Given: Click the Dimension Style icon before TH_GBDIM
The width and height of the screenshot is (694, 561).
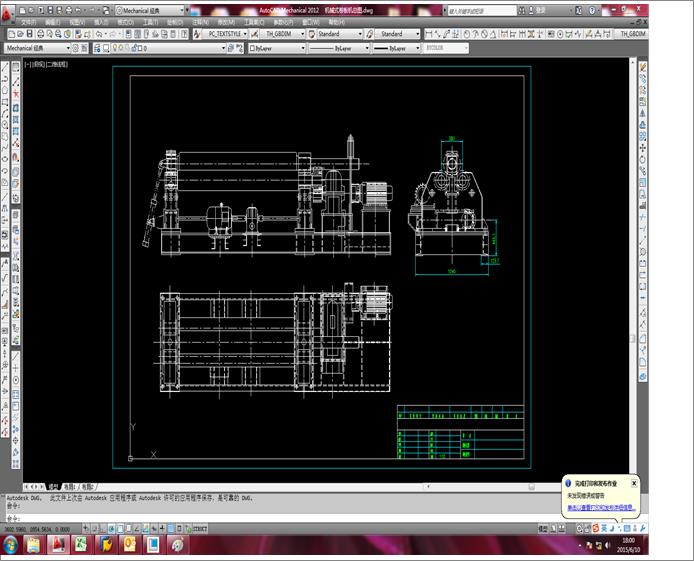Looking at the screenshot, I should point(254,34).
